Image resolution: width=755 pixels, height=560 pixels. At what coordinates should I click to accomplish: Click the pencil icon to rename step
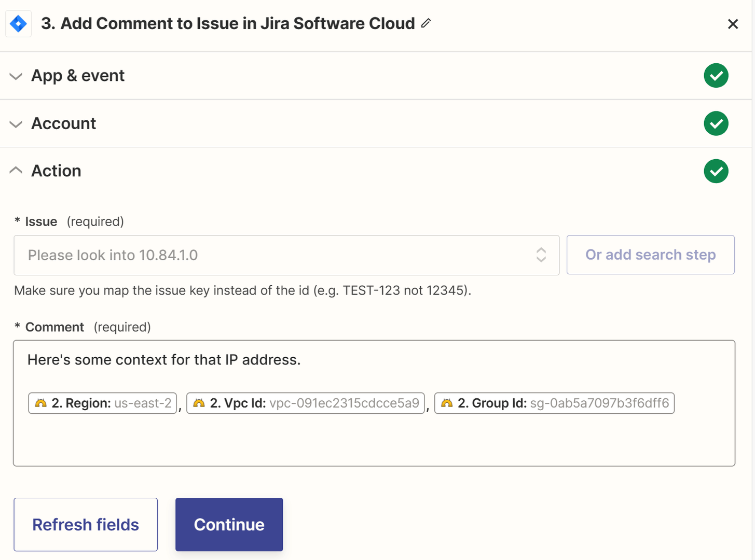tap(426, 23)
